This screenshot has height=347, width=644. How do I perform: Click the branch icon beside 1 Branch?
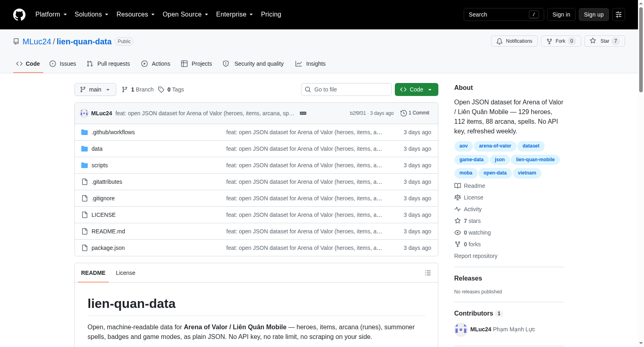(125, 89)
